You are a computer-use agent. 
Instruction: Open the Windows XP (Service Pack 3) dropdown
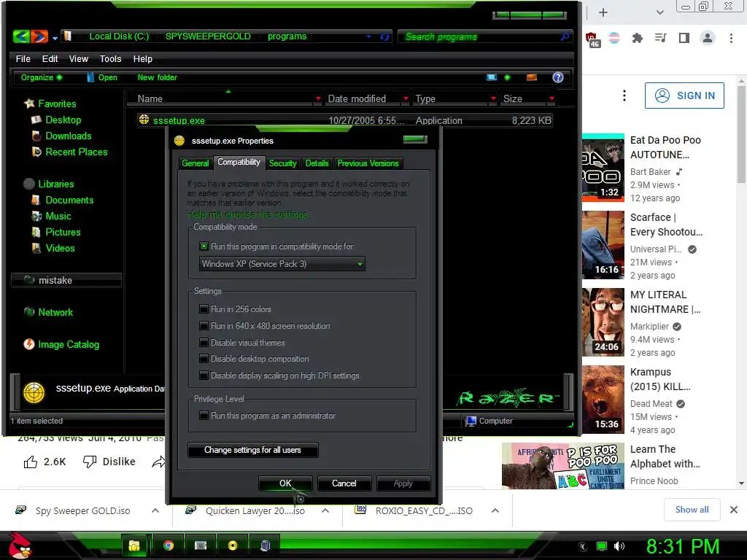(282, 264)
